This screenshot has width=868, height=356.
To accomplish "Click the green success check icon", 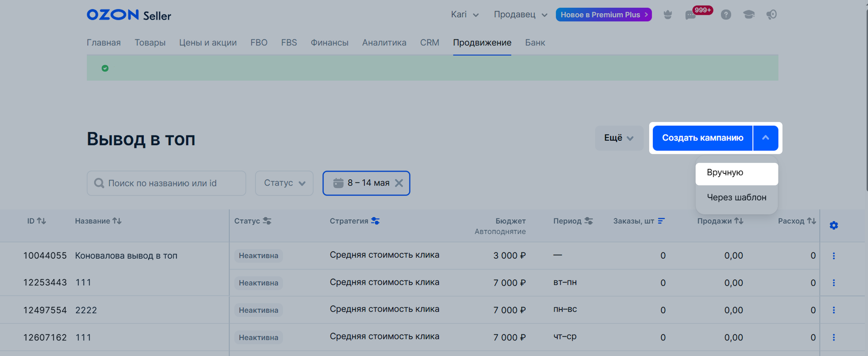I will (x=105, y=68).
